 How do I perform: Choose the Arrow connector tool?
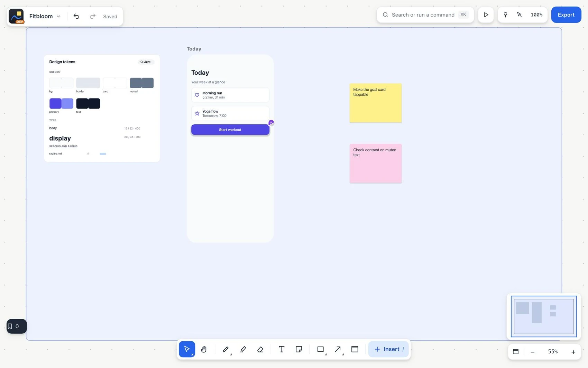[338, 349]
